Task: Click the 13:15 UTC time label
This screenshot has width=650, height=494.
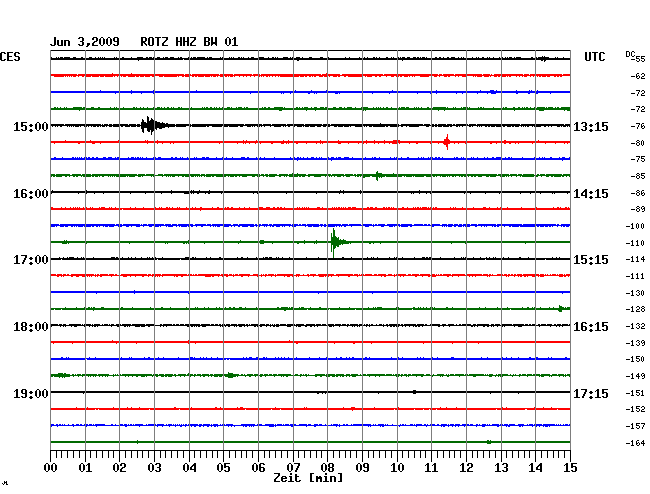Action: (591, 126)
